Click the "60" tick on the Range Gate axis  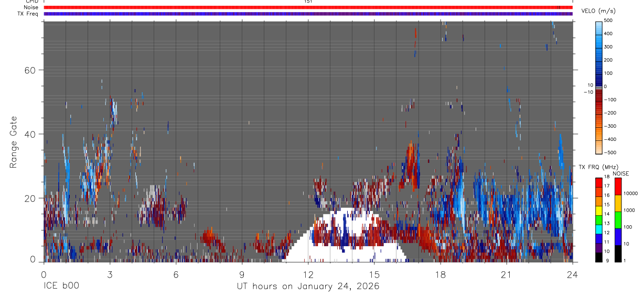point(30,70)
